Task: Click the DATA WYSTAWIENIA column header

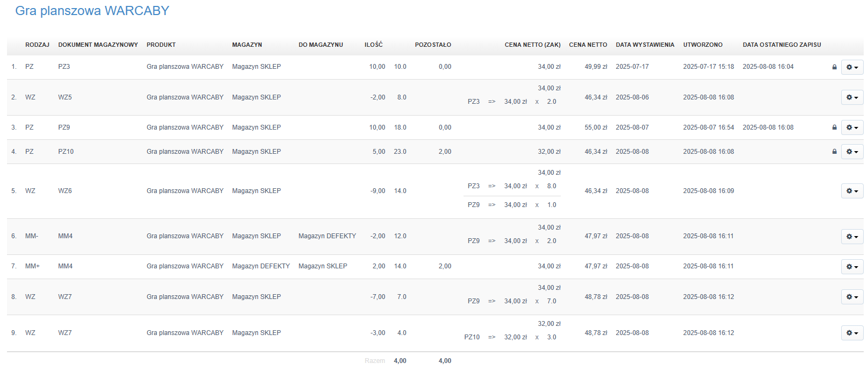Action: [645, 45]
